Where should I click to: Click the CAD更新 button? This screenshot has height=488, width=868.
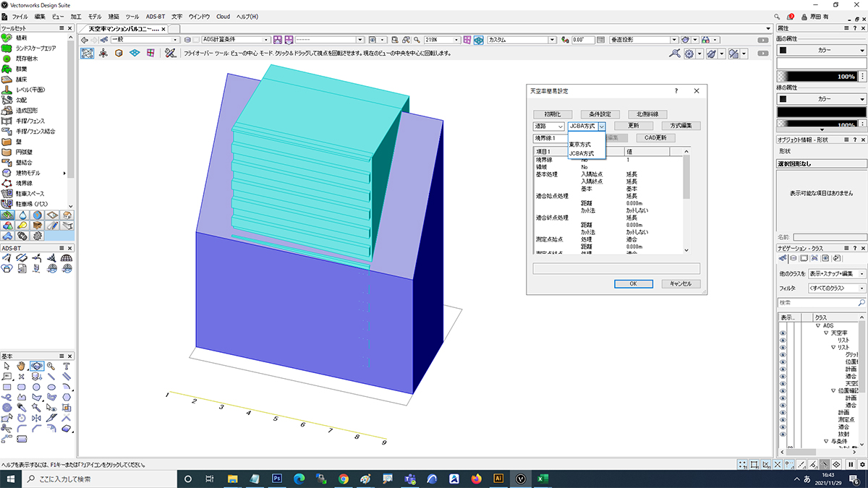pos(655,137)
